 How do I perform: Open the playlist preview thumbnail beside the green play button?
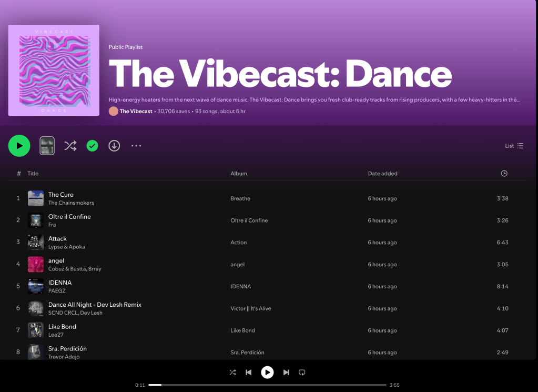pyautogui.click(x=47, y=146)
